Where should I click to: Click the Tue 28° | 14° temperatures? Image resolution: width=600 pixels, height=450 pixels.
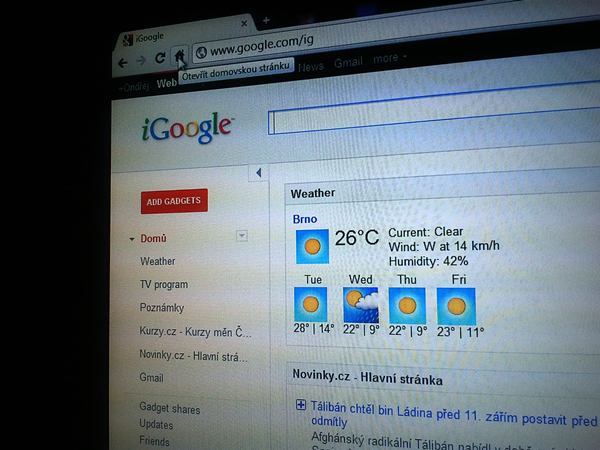tap(314, 328)
